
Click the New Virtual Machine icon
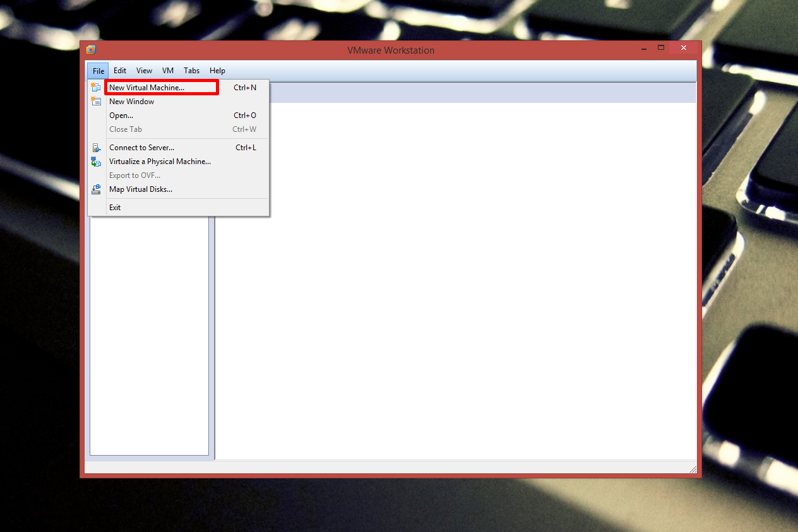coord(96,87)
